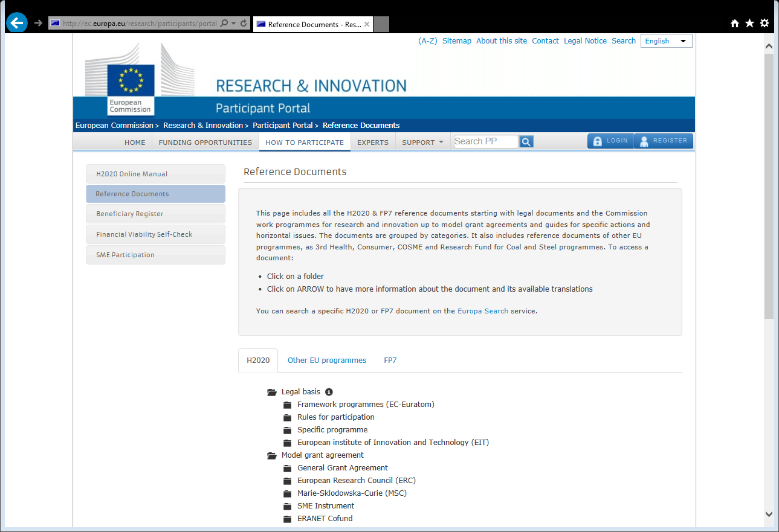Open the (A-Z) index link
The image size is (779, 532).
click(428, 41)
